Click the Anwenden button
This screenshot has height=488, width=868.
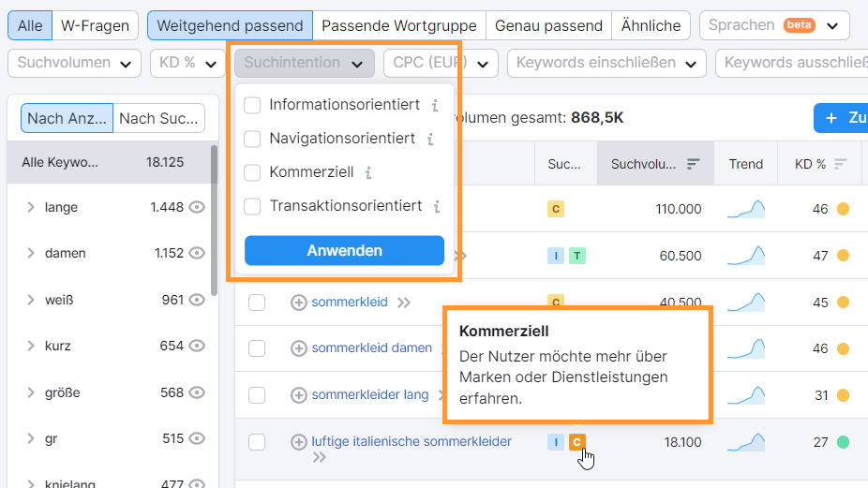point(344,251)
